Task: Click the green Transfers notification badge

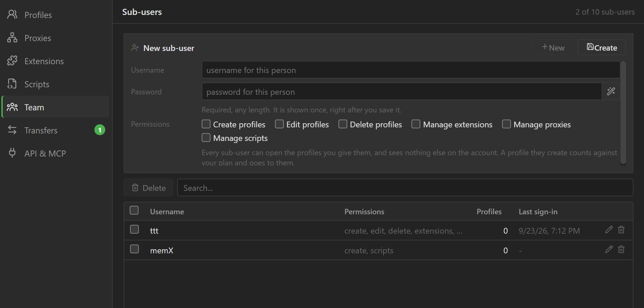Action: coord(100,130)
